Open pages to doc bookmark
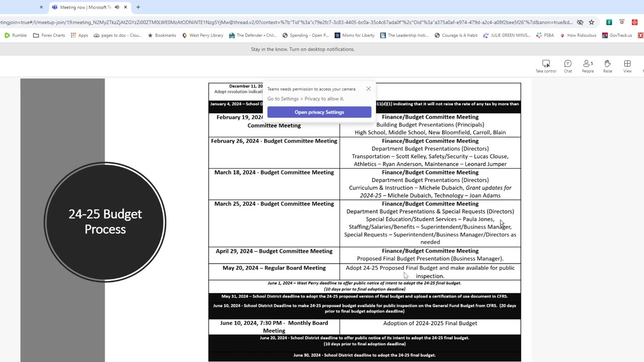Image resolution: width=644 pixels, height=362 pixels. (118, 35)
